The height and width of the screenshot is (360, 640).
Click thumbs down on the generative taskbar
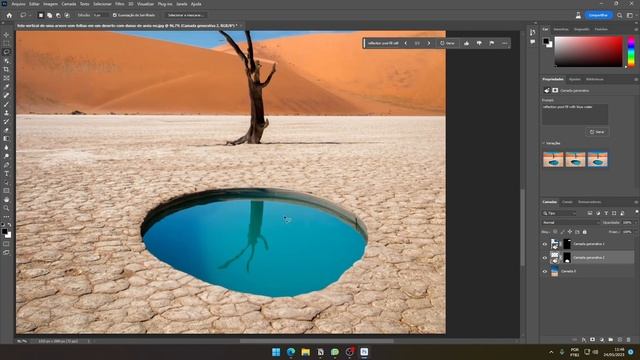coord(479,43)
